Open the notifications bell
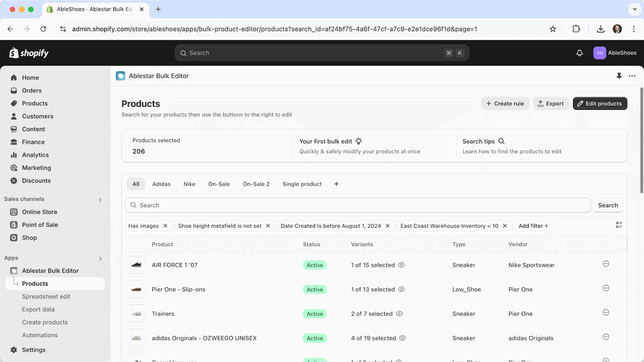 (x=579, y=53)
